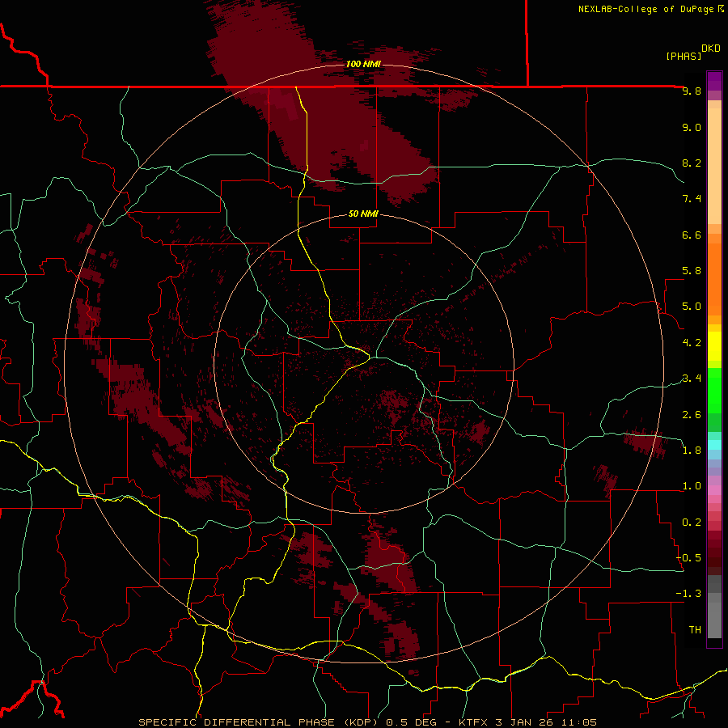The width and height of the screenshot is (728, 728).
Task: Pick the yellow segment of the color scale
Action: 714,346
